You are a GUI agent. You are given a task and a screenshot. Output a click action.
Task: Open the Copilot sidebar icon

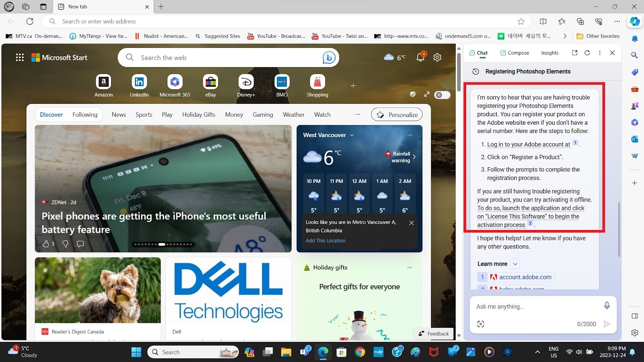click(635, 21)
